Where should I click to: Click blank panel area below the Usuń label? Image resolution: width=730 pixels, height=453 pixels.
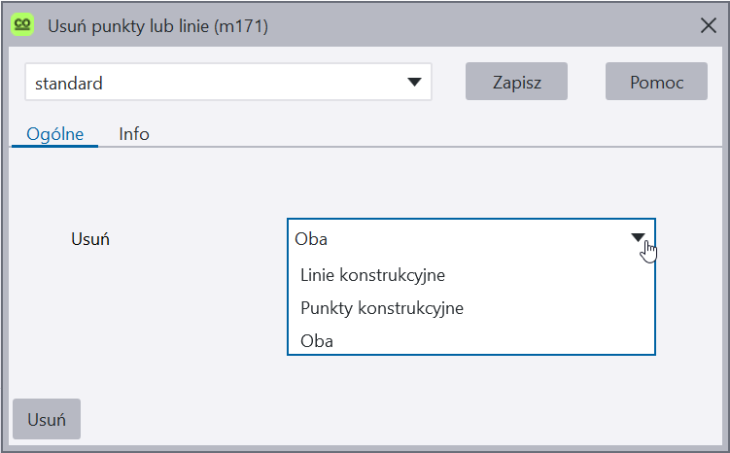coord(120,320)
